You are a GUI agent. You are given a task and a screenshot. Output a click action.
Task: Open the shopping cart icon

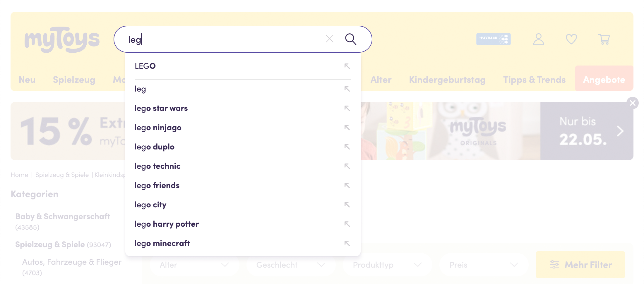tap(604, 39)
